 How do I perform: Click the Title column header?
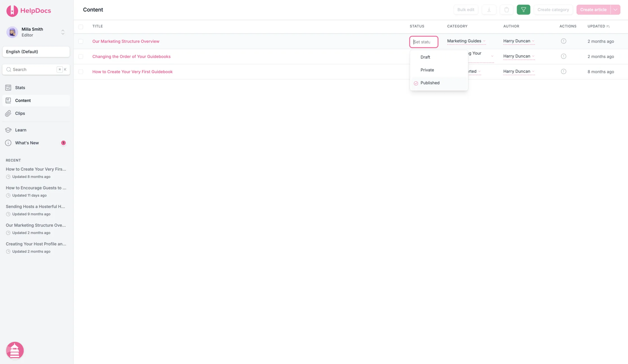98,26
